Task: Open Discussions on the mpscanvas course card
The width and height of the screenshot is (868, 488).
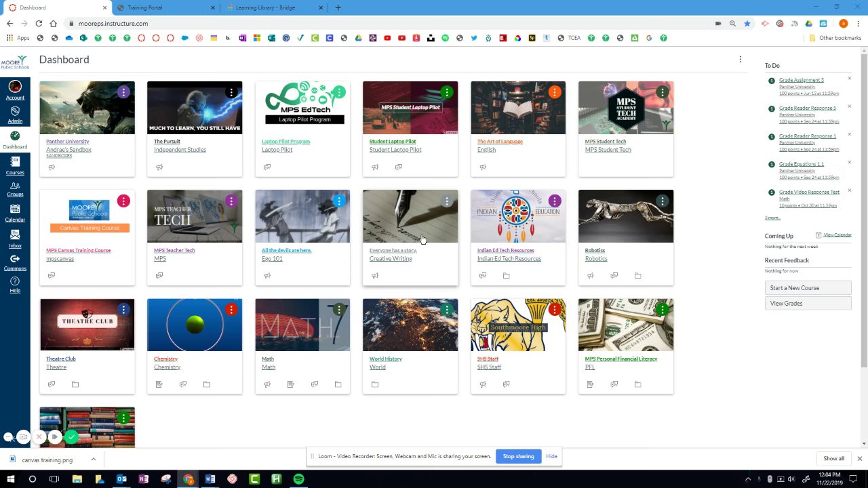Action: (52, 276)
